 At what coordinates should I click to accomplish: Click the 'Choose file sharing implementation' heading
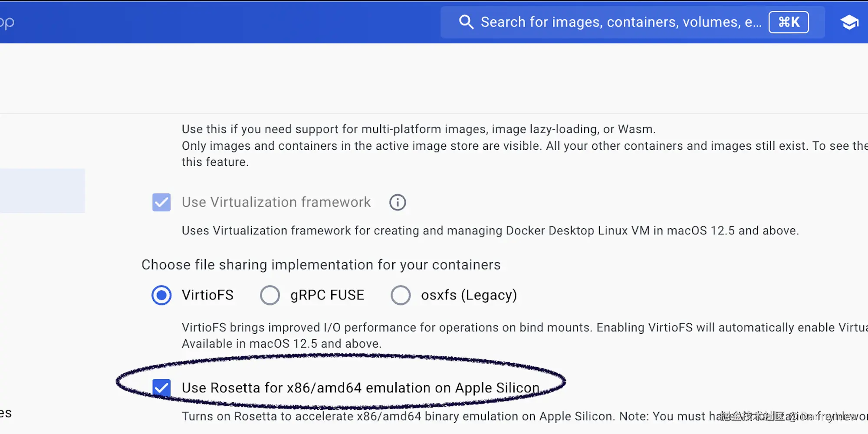pos(321,265)
